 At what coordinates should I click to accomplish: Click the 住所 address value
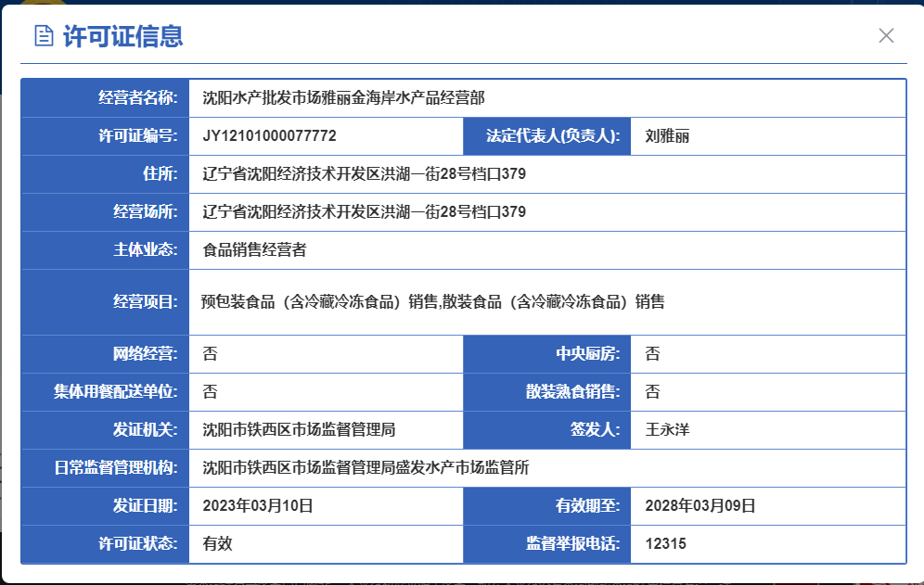coord(365,173)
